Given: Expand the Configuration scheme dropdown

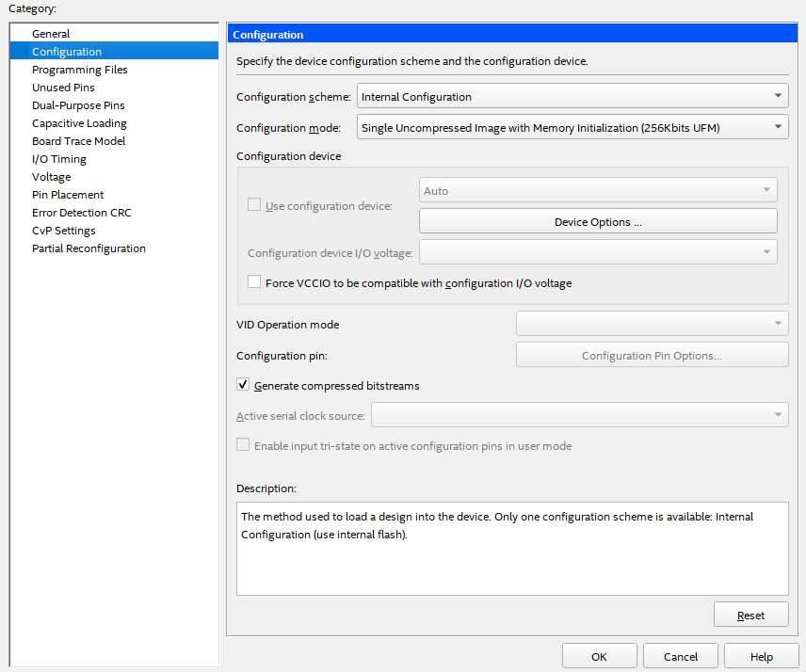Looking at the screenshot, I should tap(572, 96).
